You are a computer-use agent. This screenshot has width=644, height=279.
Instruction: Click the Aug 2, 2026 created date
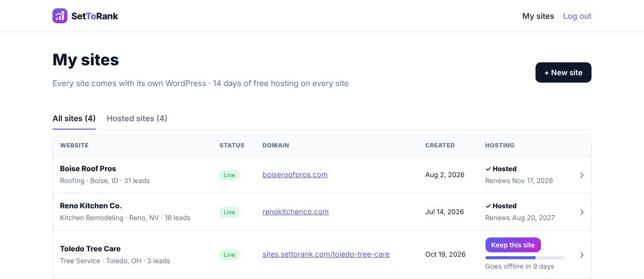click(x=445, y=175)
